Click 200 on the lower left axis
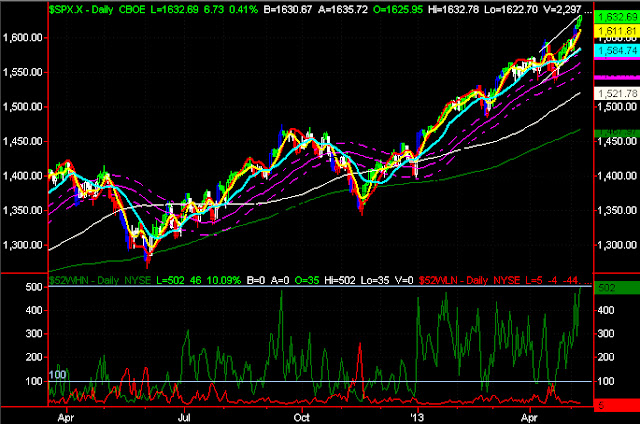Image resolution: width=640 pixels, height=424 pixels. coord(34,357)
